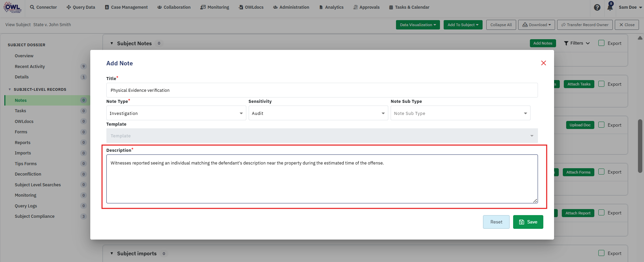Click the Filters funnel icon
Viewport: 644px width, 262px height.
566,43
